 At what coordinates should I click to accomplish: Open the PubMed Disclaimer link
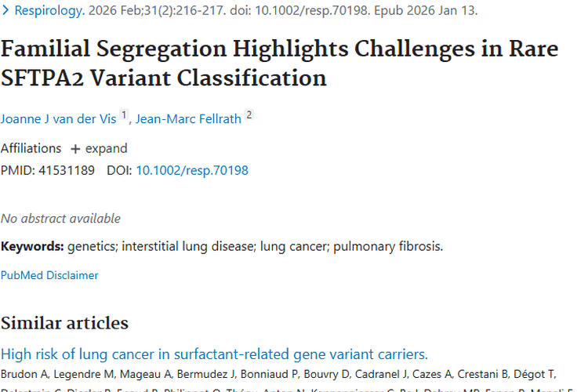(49, 275)
